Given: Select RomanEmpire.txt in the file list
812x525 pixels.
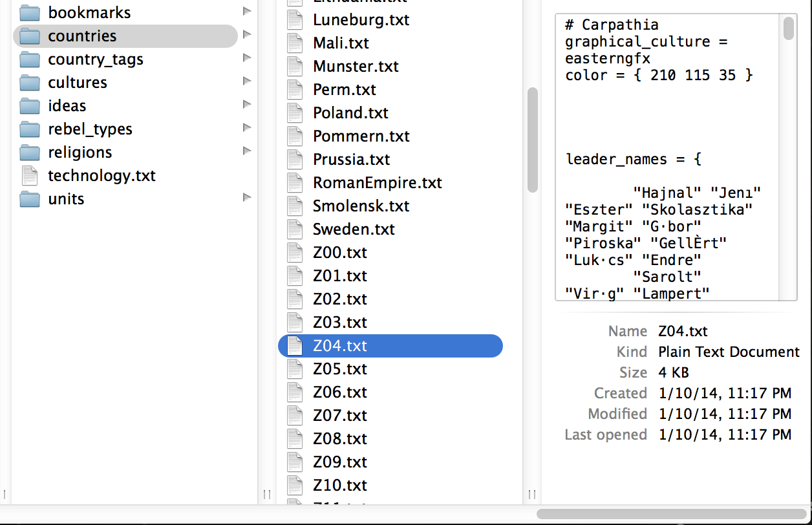Looking at the screenshot, I should point(377,183).
